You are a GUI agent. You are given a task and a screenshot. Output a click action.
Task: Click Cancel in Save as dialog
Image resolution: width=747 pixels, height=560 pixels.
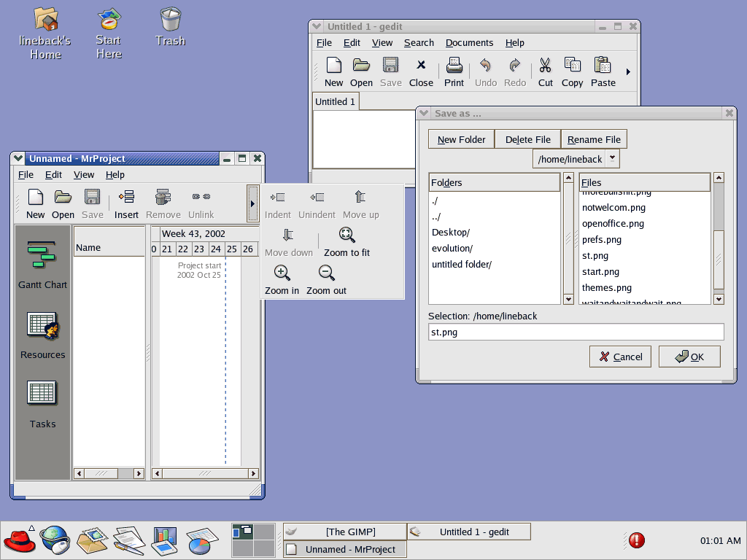[x=620, y=357]
